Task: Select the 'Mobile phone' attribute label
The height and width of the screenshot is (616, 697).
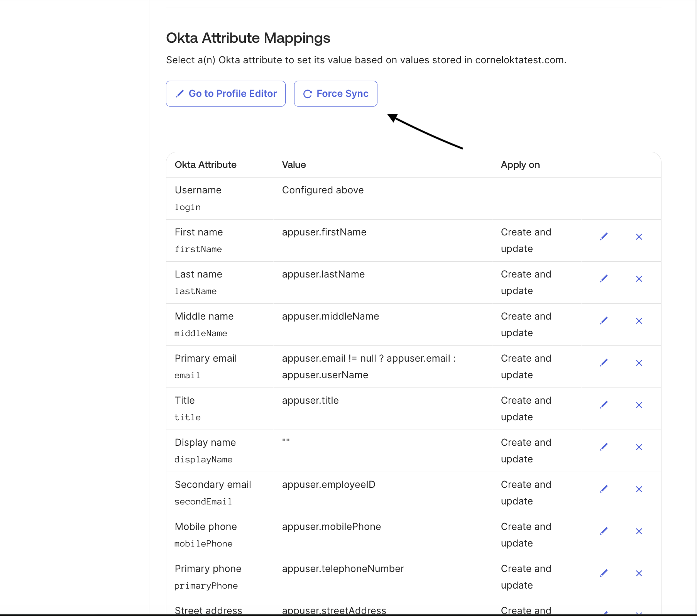Action: 206,526
